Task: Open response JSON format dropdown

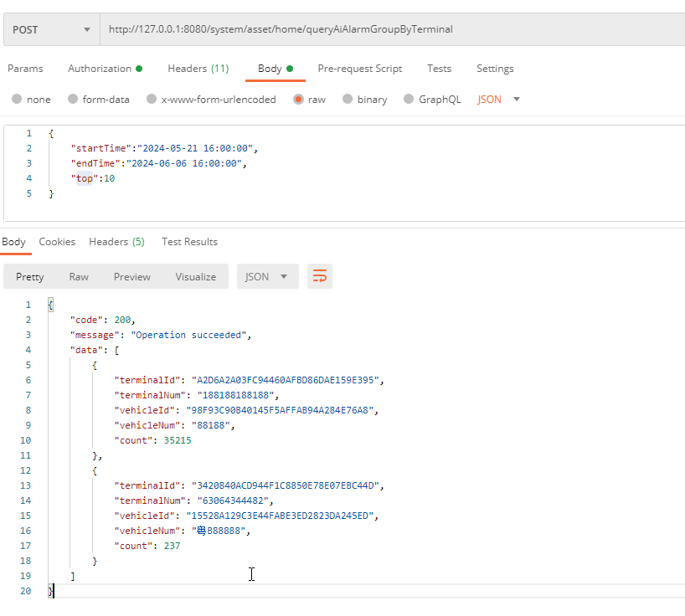Action: point(267,277)
